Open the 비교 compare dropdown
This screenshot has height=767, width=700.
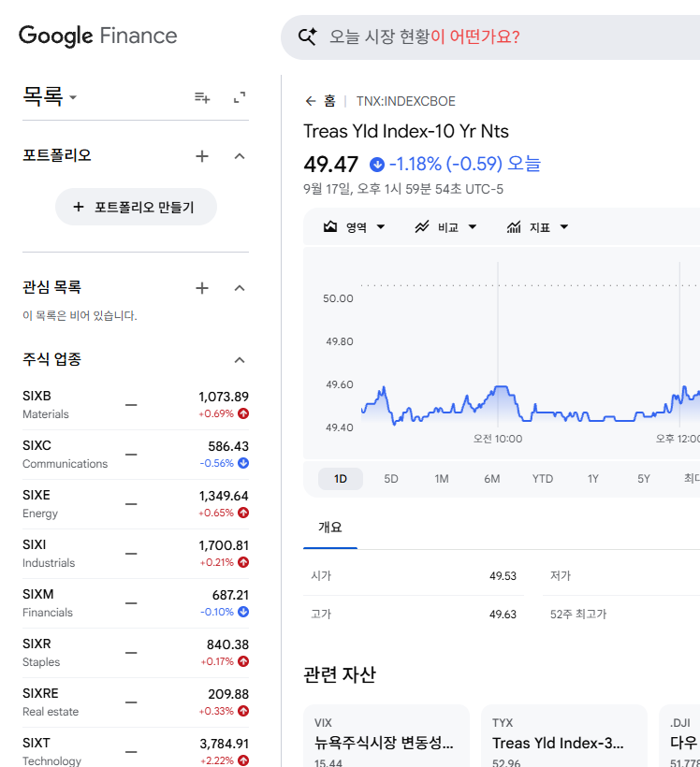click(x=445, y=227)
